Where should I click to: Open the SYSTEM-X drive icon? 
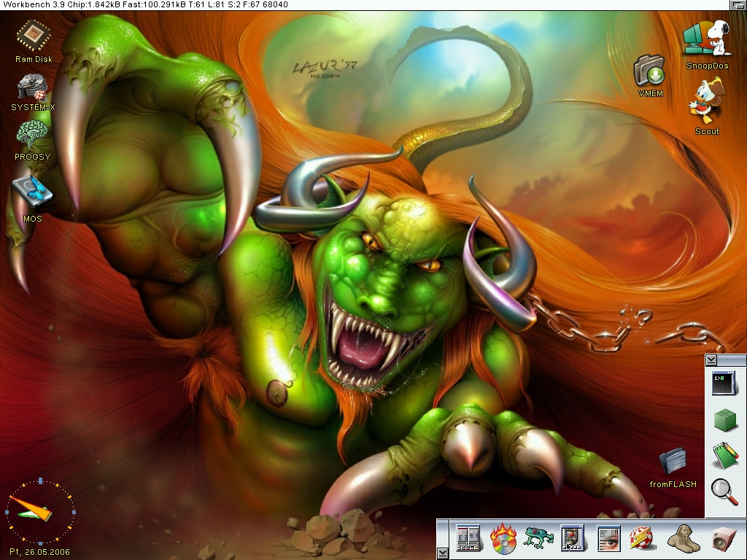(32, 87)
